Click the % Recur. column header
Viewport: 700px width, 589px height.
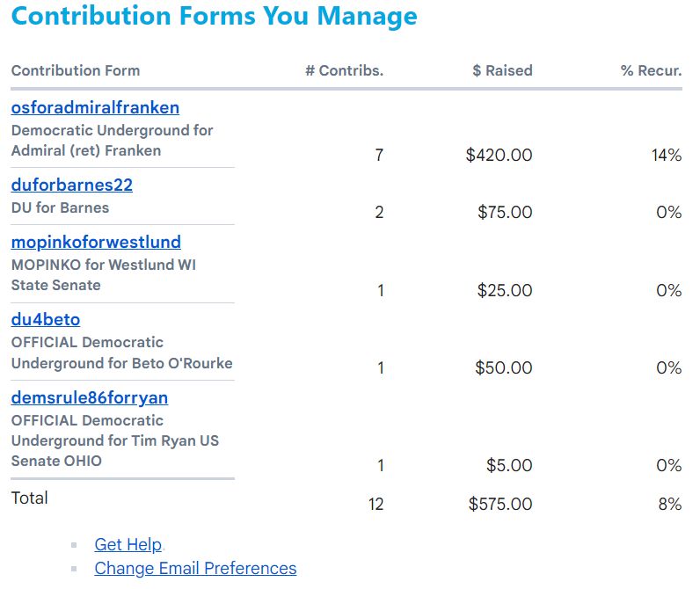click(x=651, y=70)
